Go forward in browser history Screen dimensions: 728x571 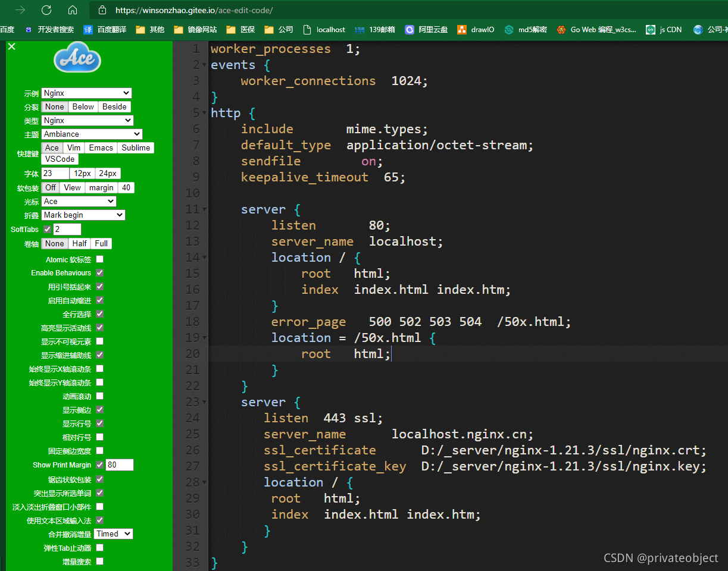tap(20, 10)
